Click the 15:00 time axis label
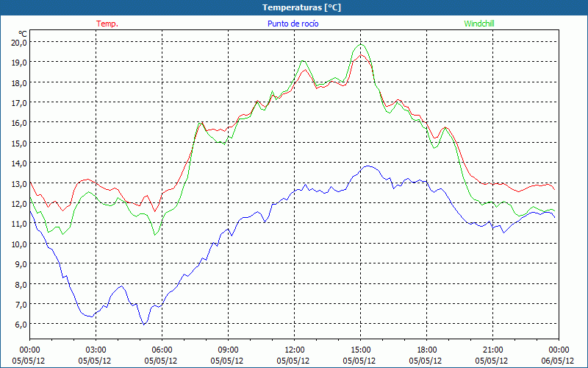 coord(360,350)
